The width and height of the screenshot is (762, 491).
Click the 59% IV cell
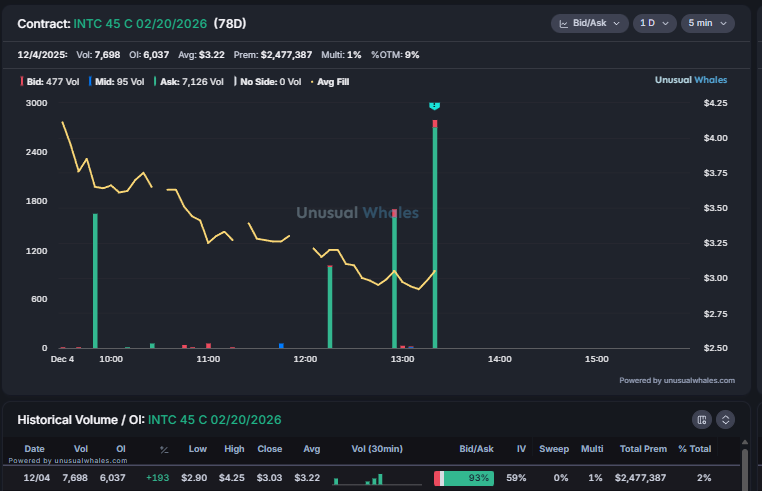click(516, 478)
